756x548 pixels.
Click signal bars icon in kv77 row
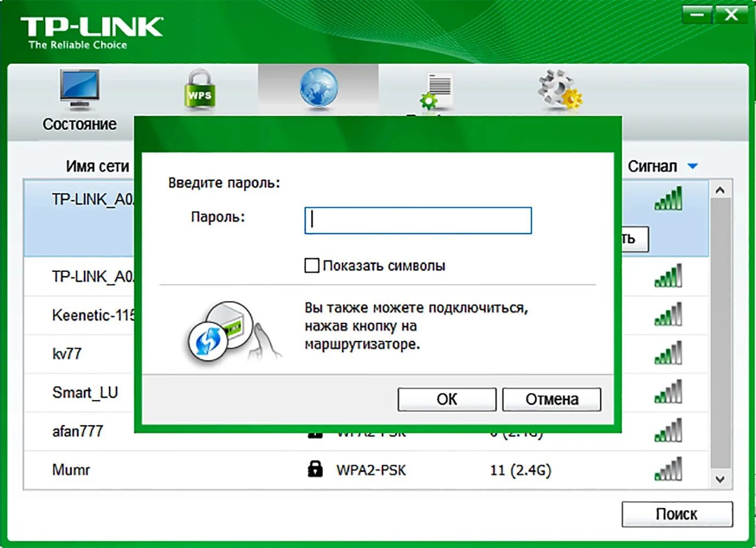click(x=668, y=353)
